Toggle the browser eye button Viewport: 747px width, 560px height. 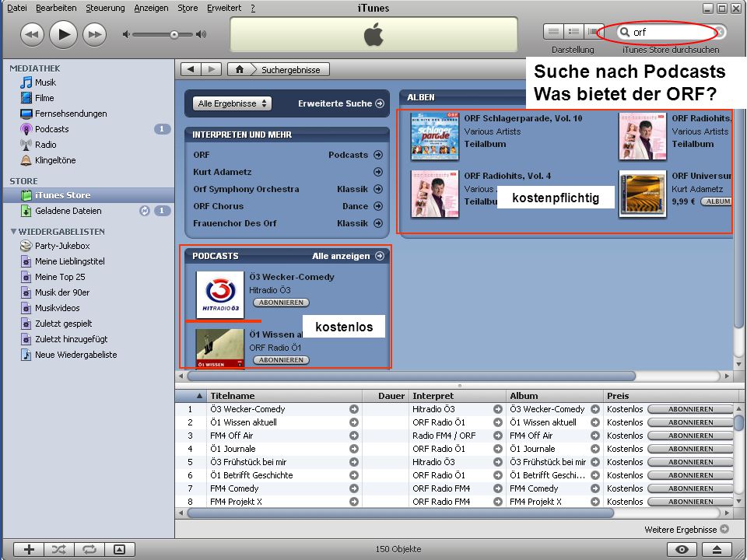click(x=682, y=550)
